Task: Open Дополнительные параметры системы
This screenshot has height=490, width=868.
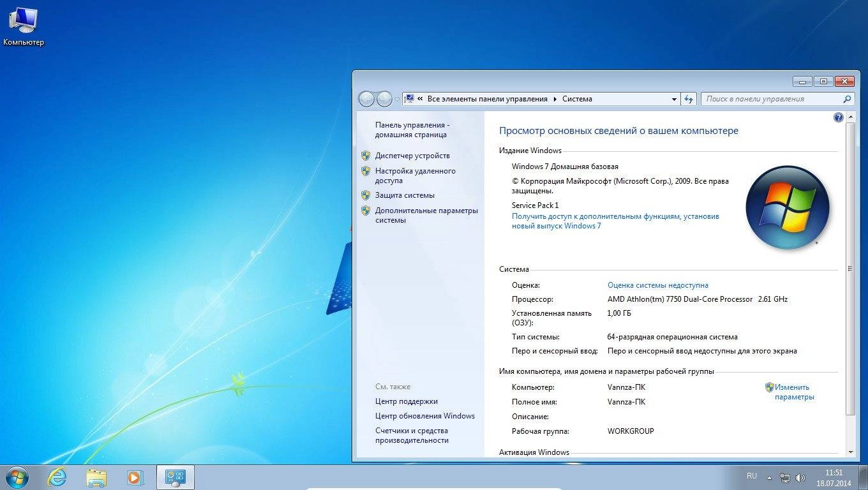Action: pyautogui.click(x=426, y=216)
